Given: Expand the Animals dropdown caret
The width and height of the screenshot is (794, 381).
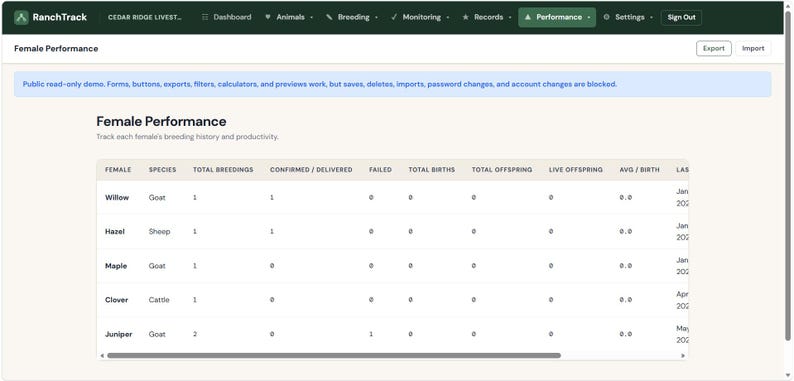Looking at the screenshot, I should click(311, 17).
